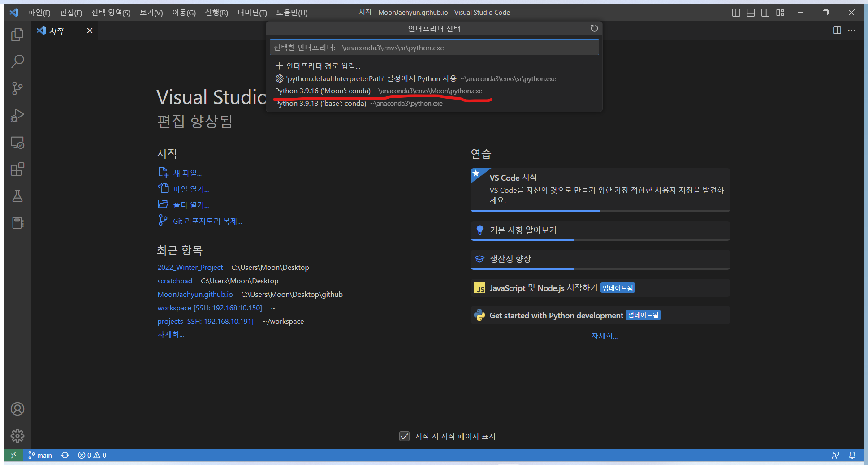Click the refresh interpreter list icon

tap(594, 28)
